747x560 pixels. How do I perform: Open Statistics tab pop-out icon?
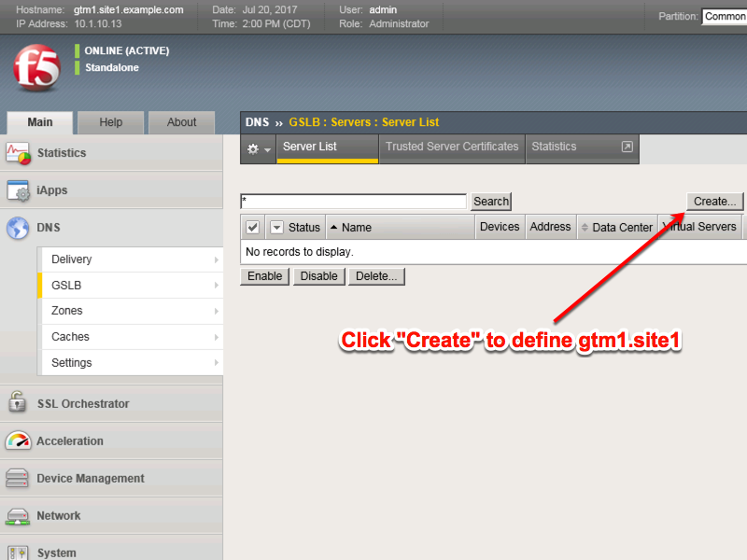[x=627, y=147]
